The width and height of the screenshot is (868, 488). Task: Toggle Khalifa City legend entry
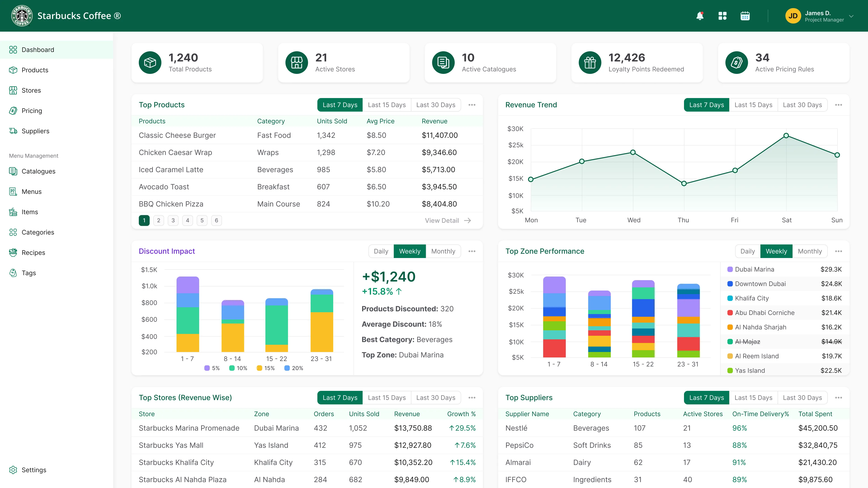[x=784, y=298]
